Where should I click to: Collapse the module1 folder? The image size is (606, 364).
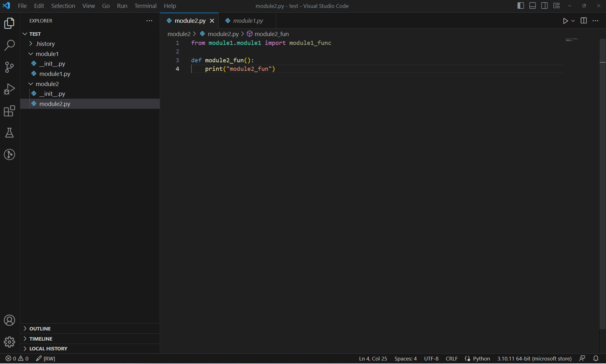[x=90, y=54]
